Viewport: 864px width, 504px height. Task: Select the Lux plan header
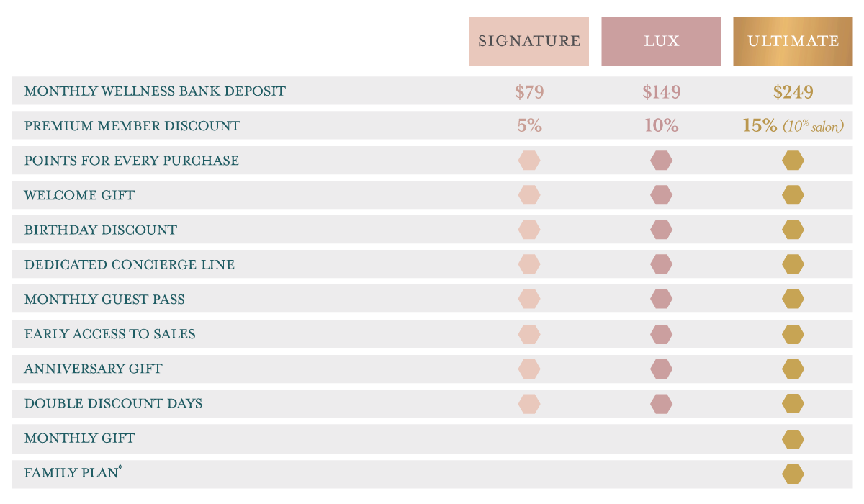(x=661, y=41)
